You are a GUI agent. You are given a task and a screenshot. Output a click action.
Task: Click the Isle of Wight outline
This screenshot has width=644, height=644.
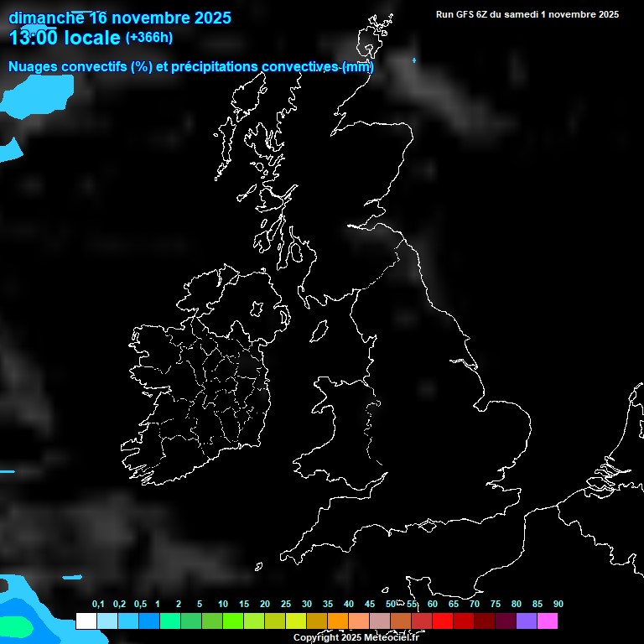[x=428, y=527]
